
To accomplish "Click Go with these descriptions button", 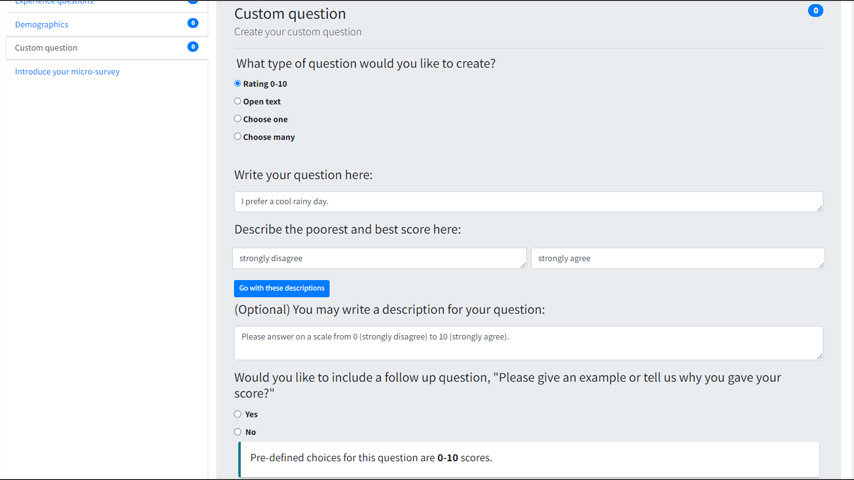I will coord(282,288).
